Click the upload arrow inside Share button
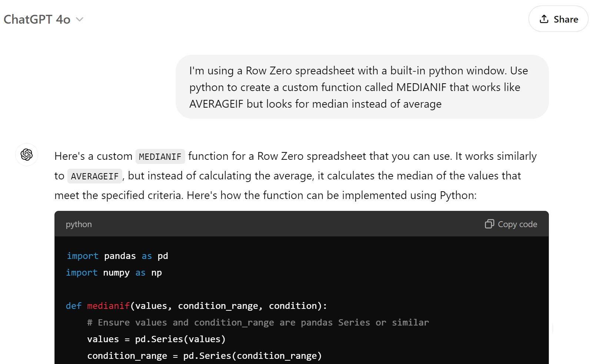This screenshot has width=590, height=364. pos(543,19)
